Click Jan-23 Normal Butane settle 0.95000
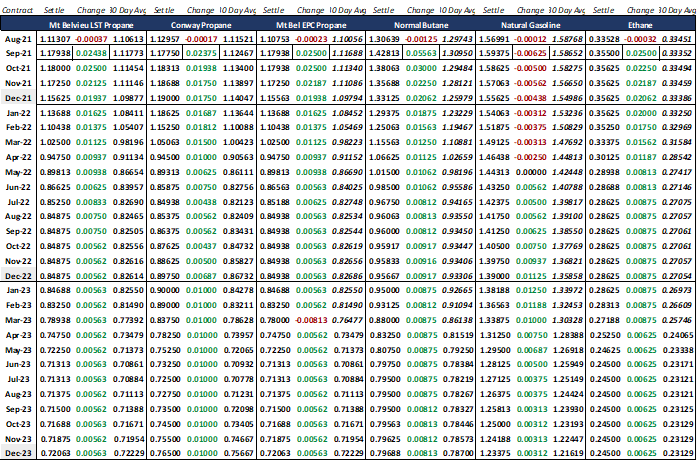Screen dimensions: 697x461 (x=385, y=290)
